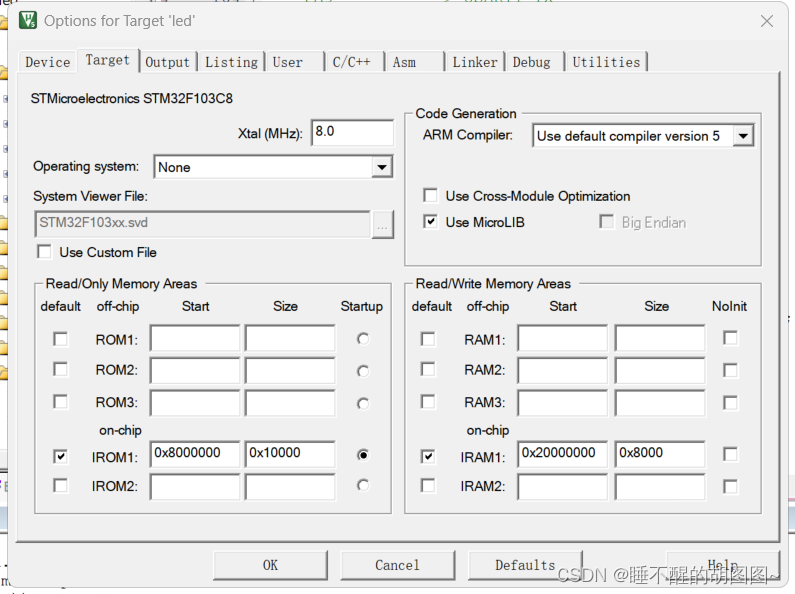Image resolution: width=795 pixels, height=594 pixels.
Task: Enable Use Cross-Module Optimization
Action: [x=430, y=196]
